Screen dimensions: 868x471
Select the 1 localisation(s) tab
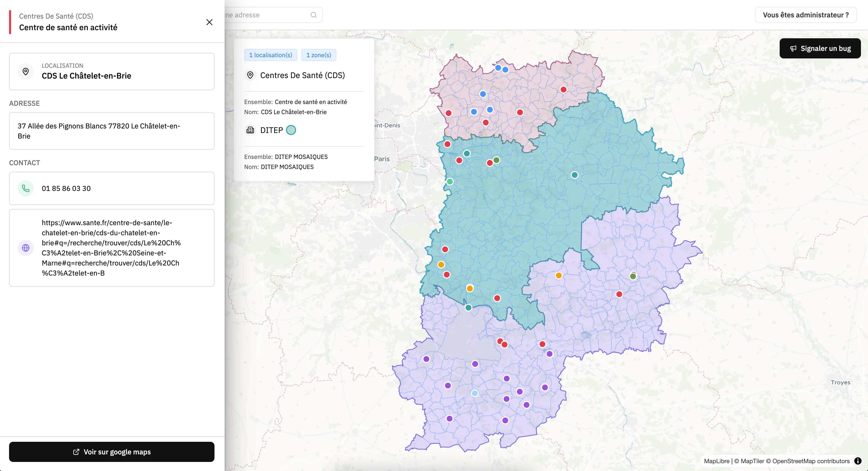pos(270,55)
